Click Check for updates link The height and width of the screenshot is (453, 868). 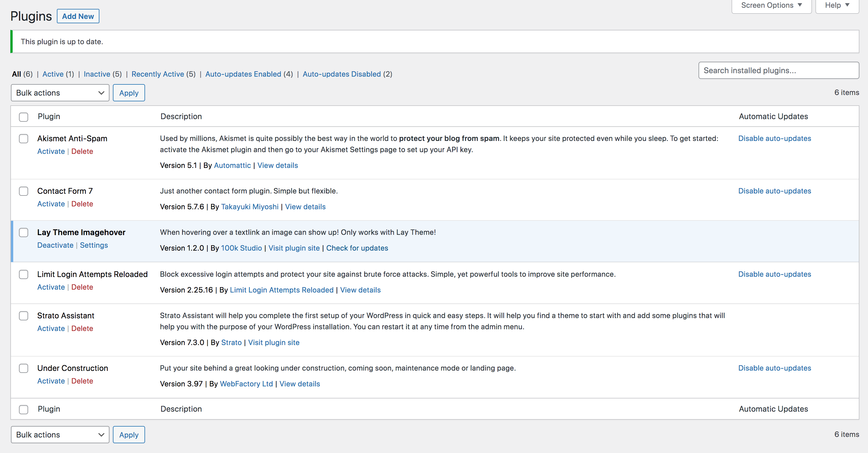pos(357,248)
